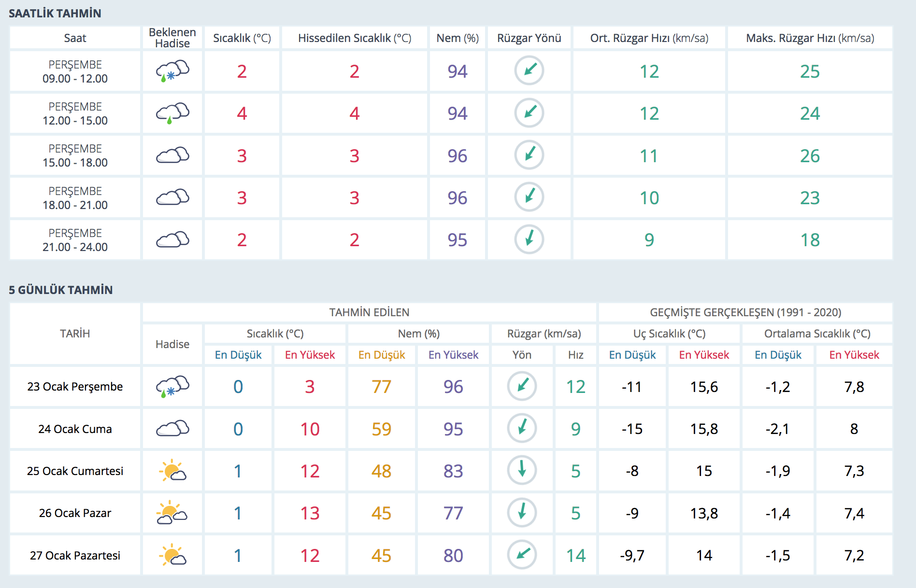The image size is (916, 588).
Task: Click the sunny icon for 27 Ocak Pazartesi
Action: click(172, 555)
